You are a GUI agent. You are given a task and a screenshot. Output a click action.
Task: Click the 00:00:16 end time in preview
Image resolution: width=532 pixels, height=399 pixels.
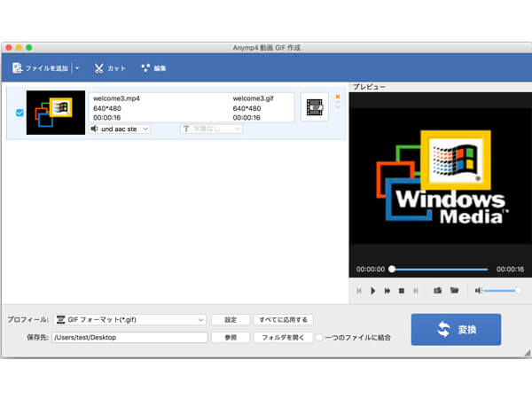(x=511, y=269)
